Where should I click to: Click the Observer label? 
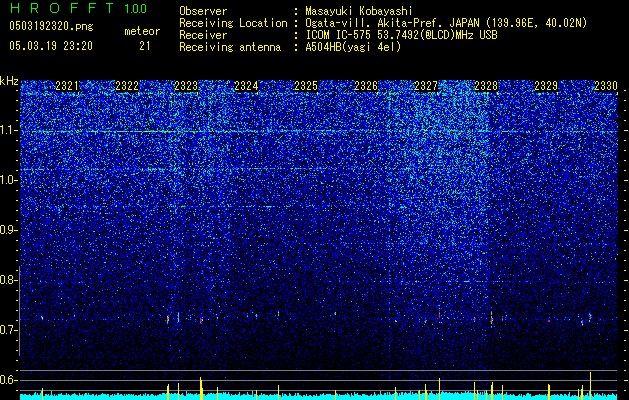click(203, 11)
